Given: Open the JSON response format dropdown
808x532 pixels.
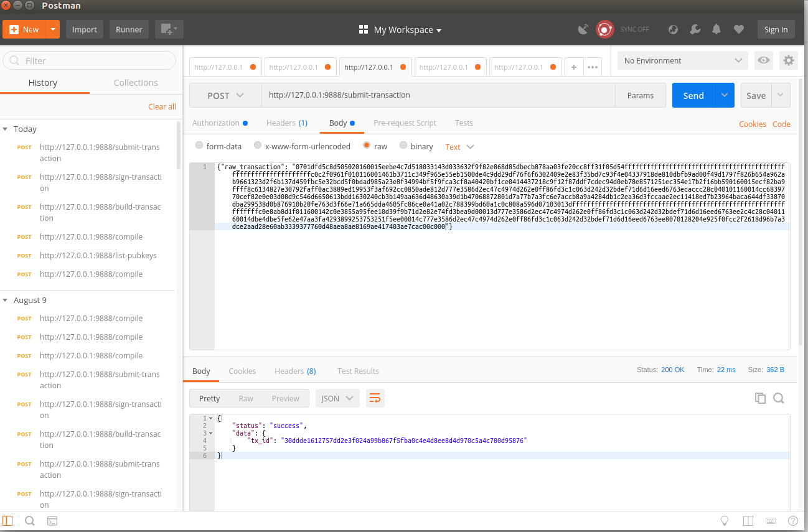Looking at the screenshot, I should [x=337, y=398].
